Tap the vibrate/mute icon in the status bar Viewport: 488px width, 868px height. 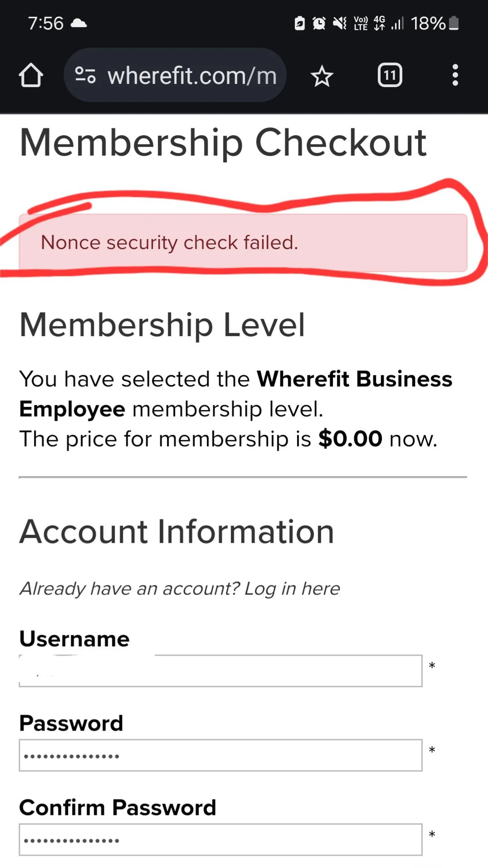click(x=339, y=23)
